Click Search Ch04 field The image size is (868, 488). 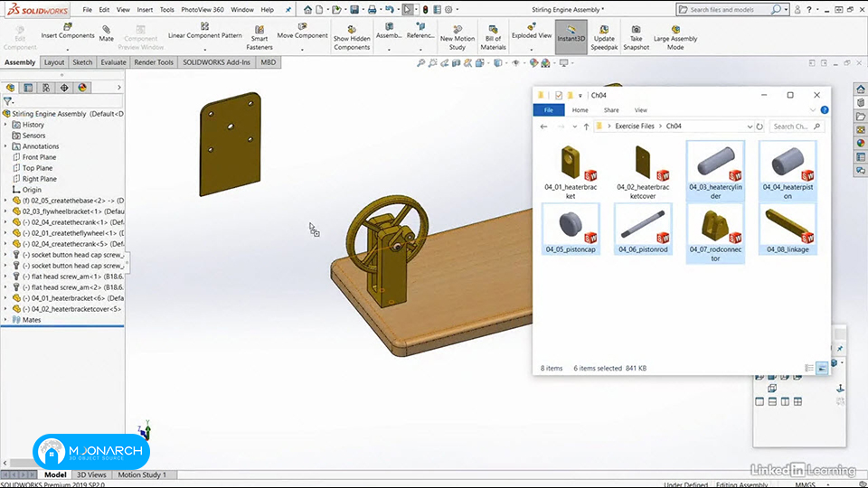[797, 127]
